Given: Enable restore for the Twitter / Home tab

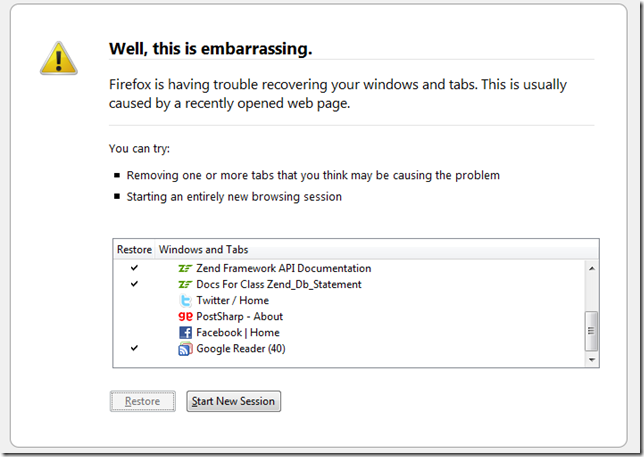Looking at the screenshot, I should [134, 300].
